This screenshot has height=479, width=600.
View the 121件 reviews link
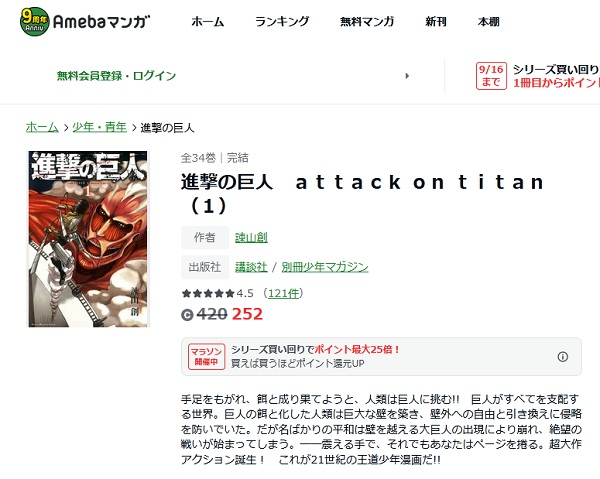click(284, 293)
